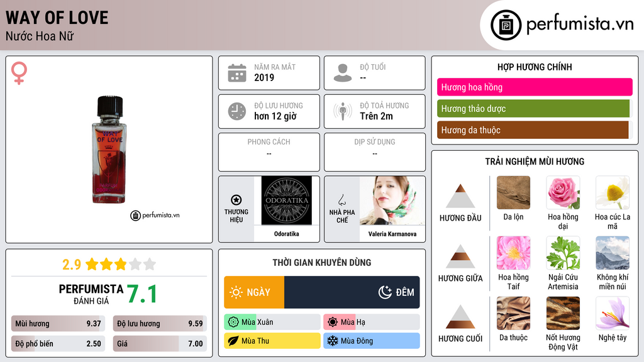Click the Dịp sử dụng info box

click(375, 152)
